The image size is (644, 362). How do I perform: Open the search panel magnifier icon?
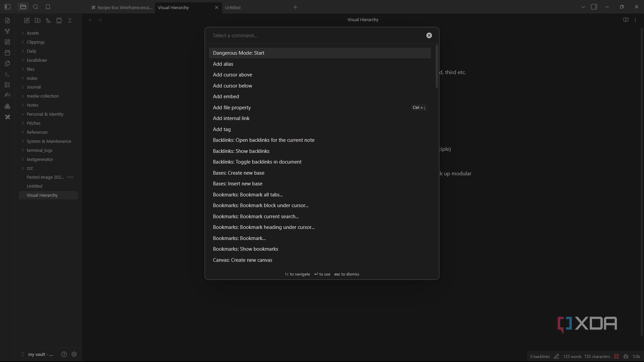(36, 7)
